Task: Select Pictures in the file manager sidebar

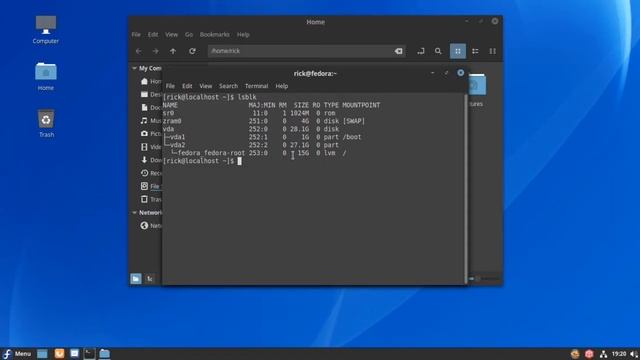Action: [x=151, y=133]
